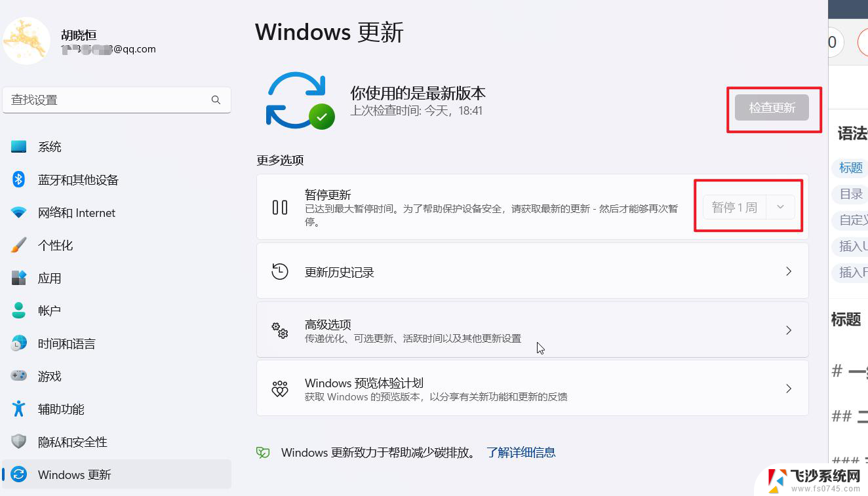
Task: Click the 标题 tag in background window
Action: pyautogui.click(x=851, y=168)
